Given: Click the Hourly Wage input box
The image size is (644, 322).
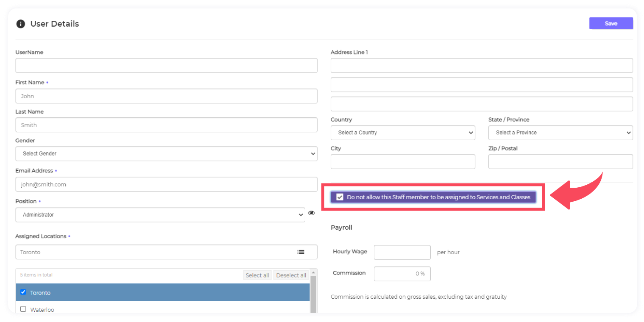Looking at the screenshot, I should 402,252.
